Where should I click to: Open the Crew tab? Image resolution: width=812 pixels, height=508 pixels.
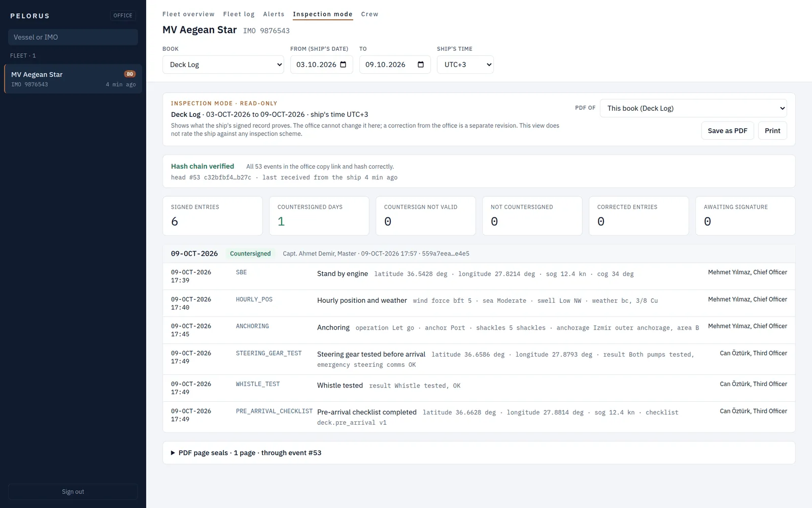pyautogui.click(x=369, y=14)
